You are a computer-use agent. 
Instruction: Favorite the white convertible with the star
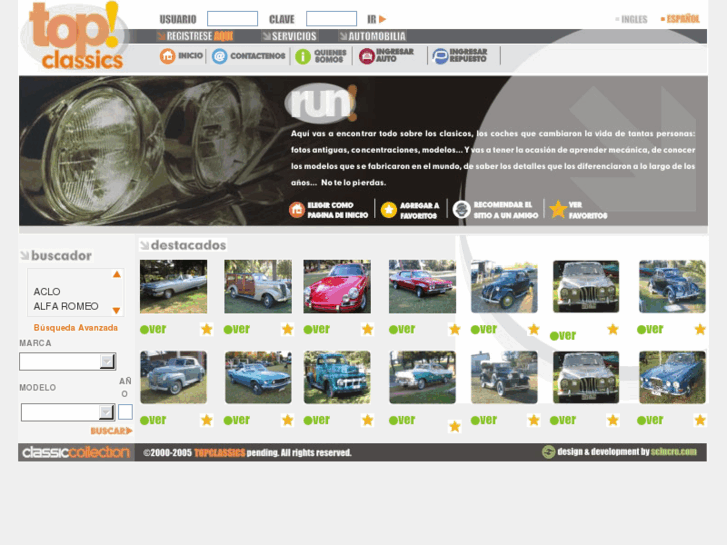tap(206, 329)
